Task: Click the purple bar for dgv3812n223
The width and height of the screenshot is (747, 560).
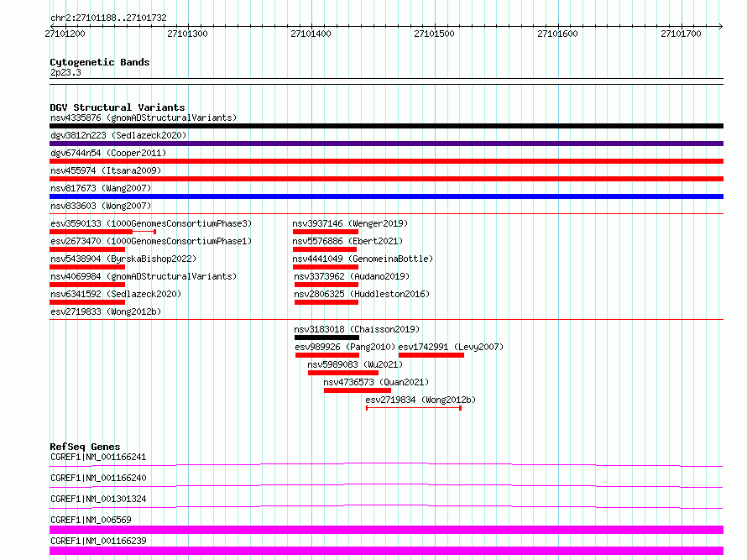Action: [386, 144]
